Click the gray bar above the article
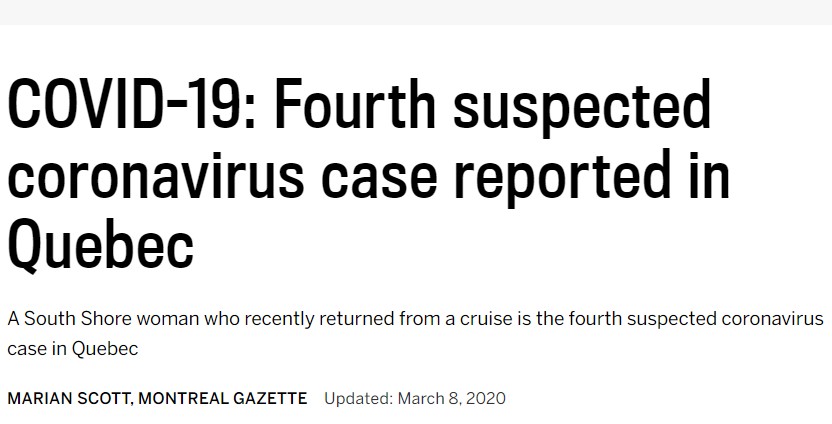The image size is (832, 424). click(416, 12)
